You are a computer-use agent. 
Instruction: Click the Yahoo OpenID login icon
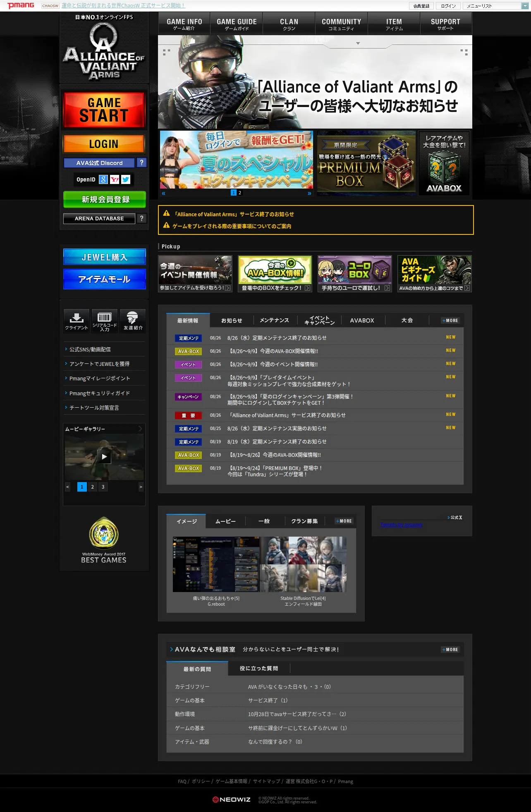click(x=115, y=179)
